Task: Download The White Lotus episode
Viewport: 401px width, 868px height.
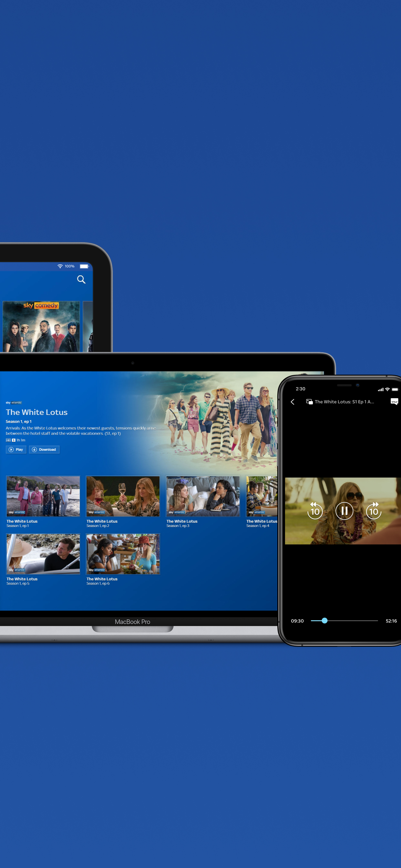Action: pyautogui.click(x=44, y=449)
